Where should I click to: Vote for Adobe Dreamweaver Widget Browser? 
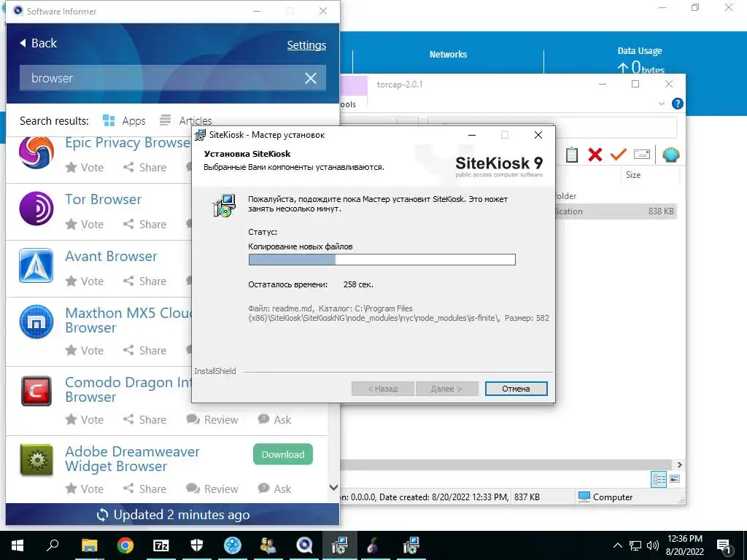coord(85,489)
